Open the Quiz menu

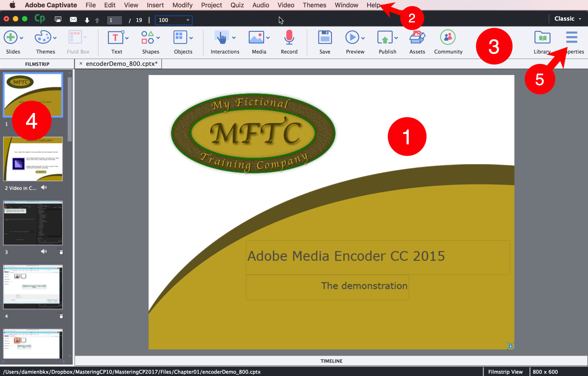point(237,5)
